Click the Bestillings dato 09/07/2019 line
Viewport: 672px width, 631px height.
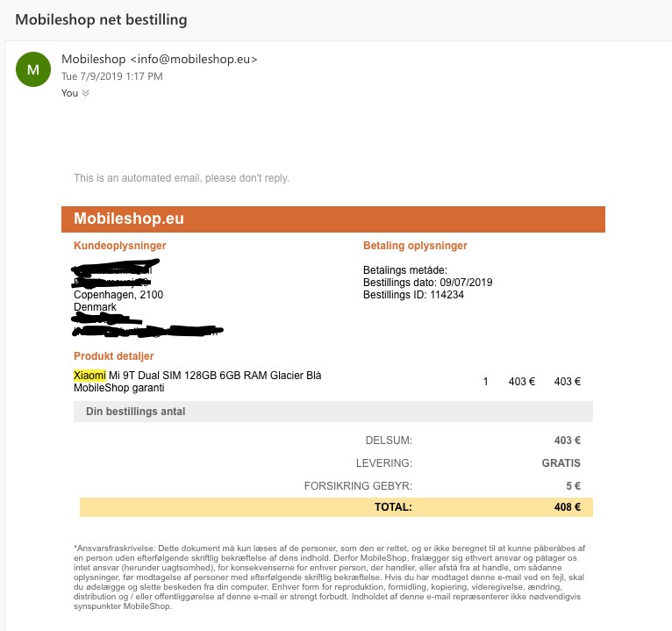428,283
